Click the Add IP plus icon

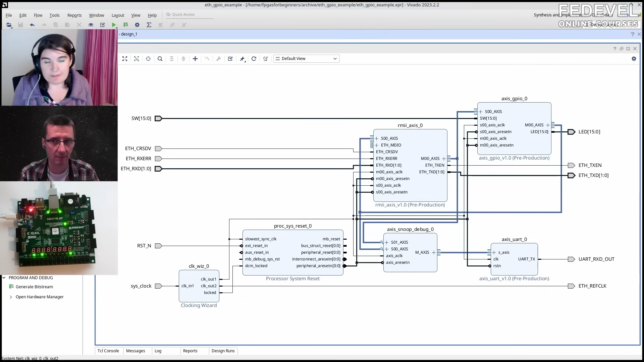click(x=195, y=59)
